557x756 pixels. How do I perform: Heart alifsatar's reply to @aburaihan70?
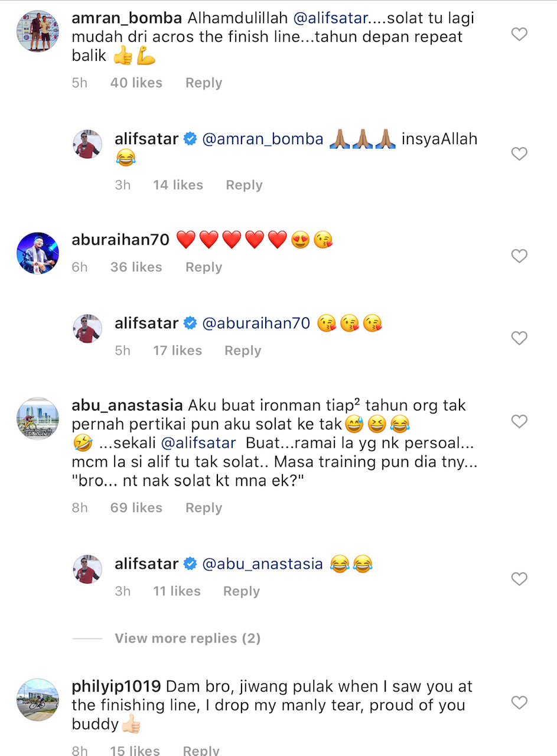519,338
